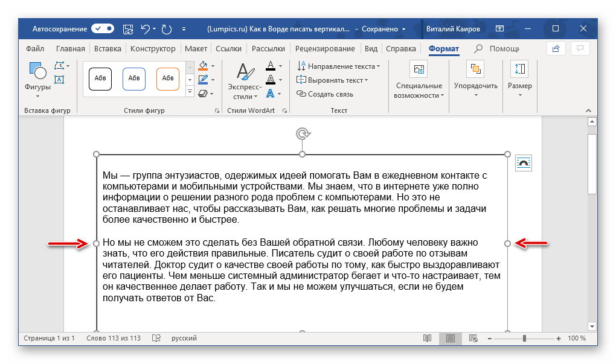Click Create Link (Создать связь) button
This screenshot has height=364, width=616.
[x=325, y=94]
